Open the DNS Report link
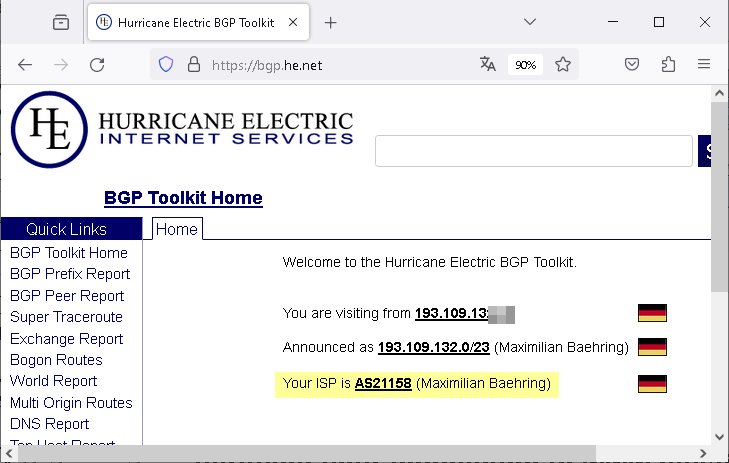 (50, 424)
